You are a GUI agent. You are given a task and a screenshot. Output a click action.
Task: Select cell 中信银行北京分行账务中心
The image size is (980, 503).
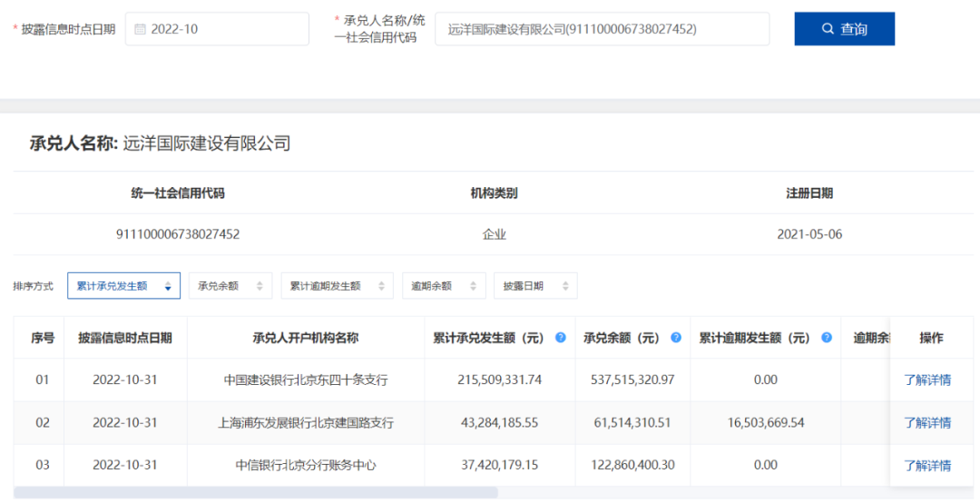click(306, 466)
